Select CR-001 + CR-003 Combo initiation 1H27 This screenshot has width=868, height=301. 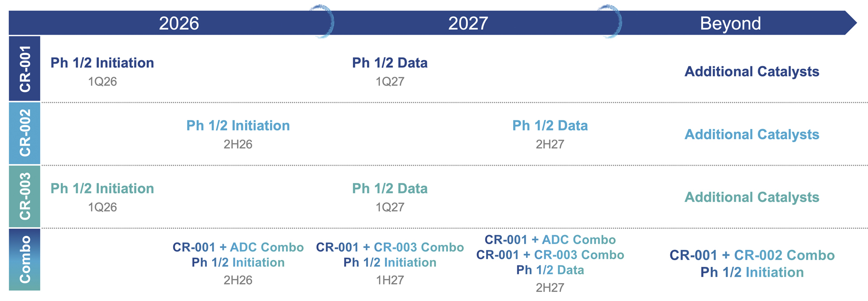(x=390, y=255)
